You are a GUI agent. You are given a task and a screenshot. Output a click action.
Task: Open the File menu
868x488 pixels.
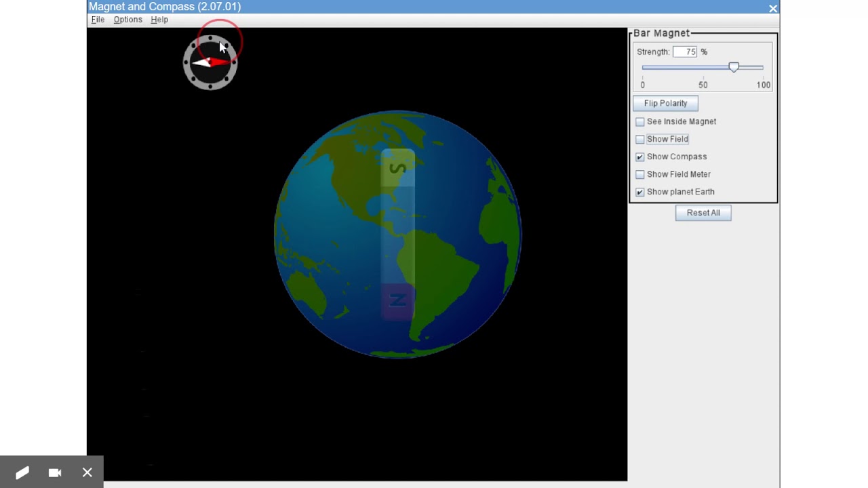click(x=98, y=20)
